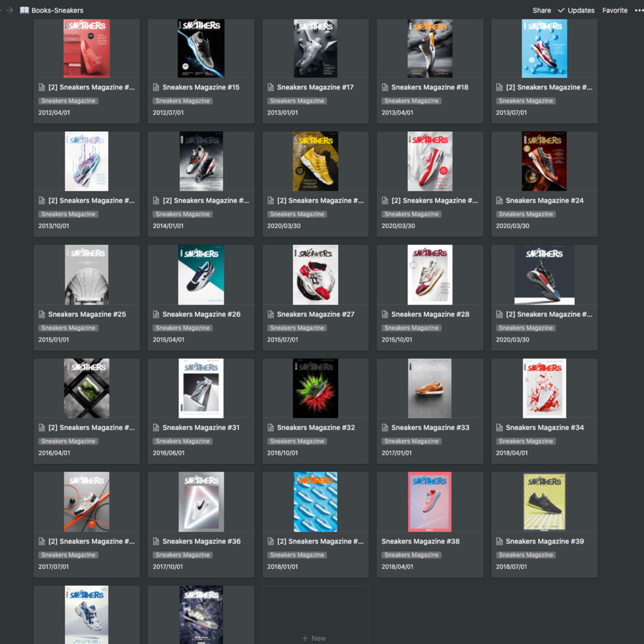Click the date 2013/01/01
Image resolution: width=644 pixels, height=644 pixels.
(x=283, y=113)
